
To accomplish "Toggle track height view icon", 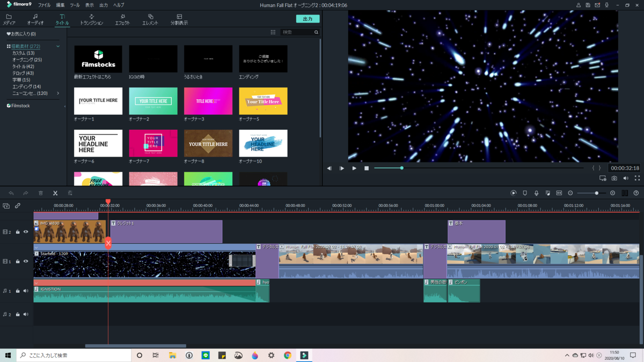I will click(625, 193).
